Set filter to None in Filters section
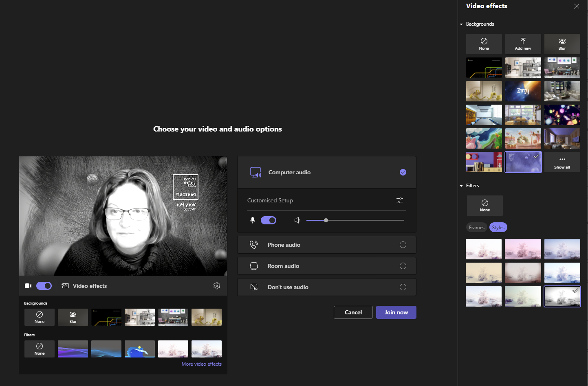Image resolution: width=588 pixels, height=386 pixels. [x=484, y=205]
